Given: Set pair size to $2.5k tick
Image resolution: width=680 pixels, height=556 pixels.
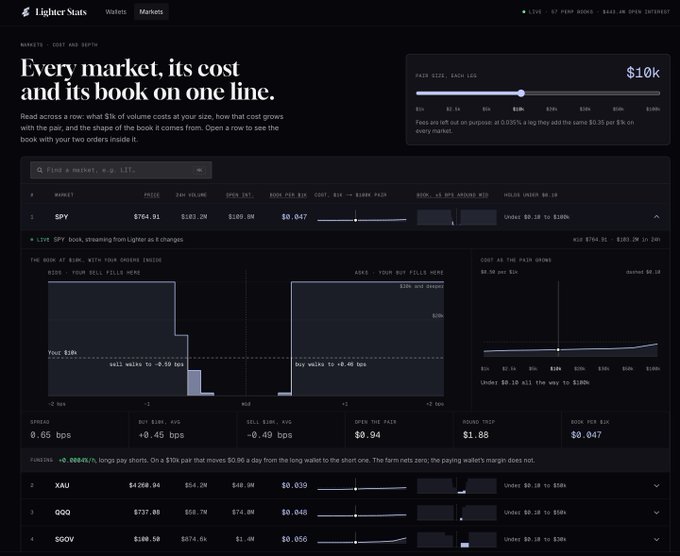Looking at the screenshot, I should click(x=453, y=109).
